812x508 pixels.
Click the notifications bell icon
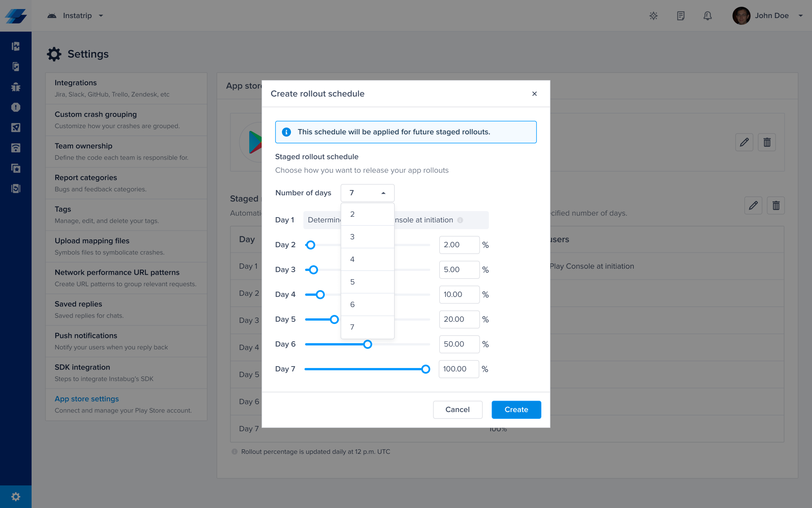coord(707,16)
